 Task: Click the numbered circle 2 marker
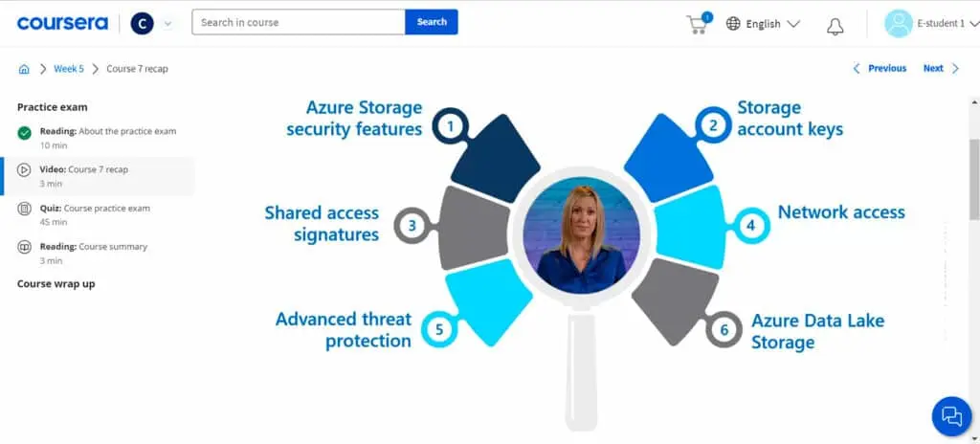coord(713,125)
